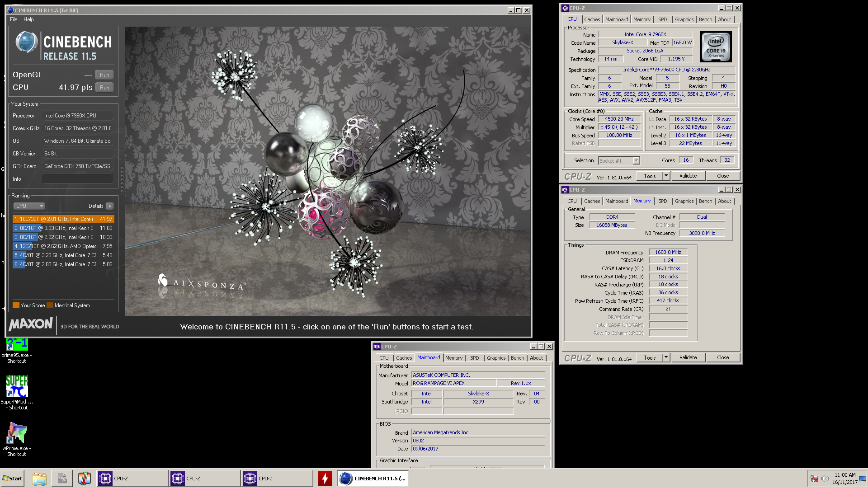
Task: Click Close button in Memory CPU-Z window
Action: coord(723,357)
